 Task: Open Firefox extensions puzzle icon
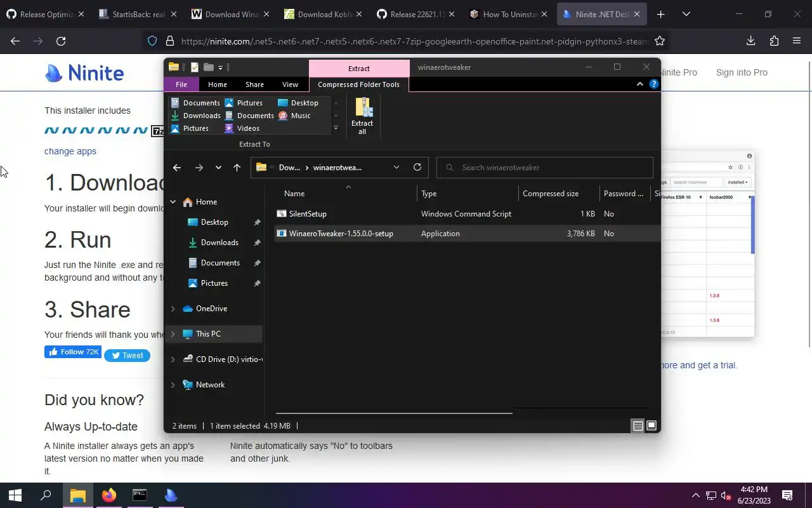774,41
